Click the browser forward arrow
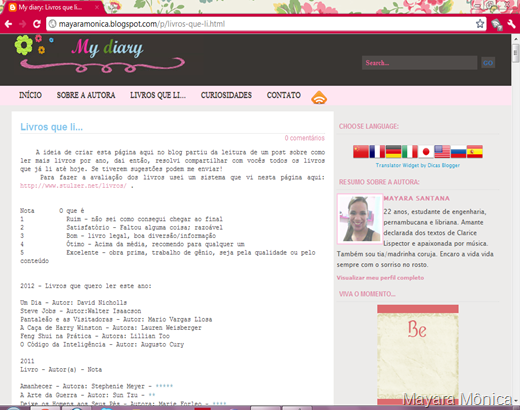 click(23, 24)
